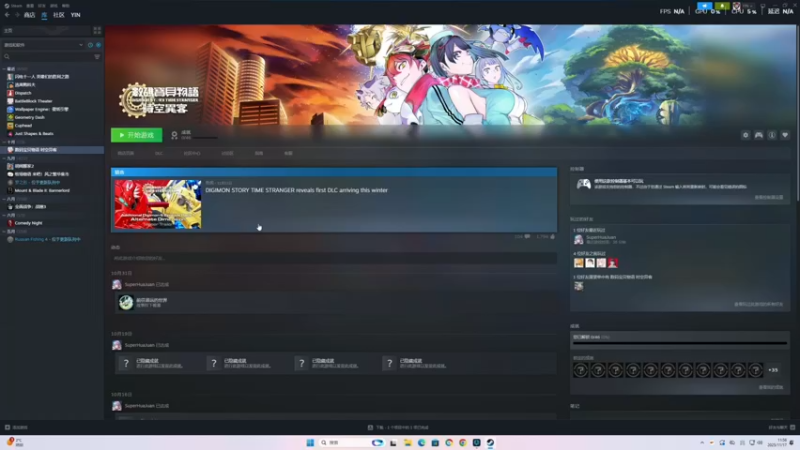This screenshot has width=800, height=450.
Task: Open Microsoft Edge on the taskbar
Action: (421, 442)
